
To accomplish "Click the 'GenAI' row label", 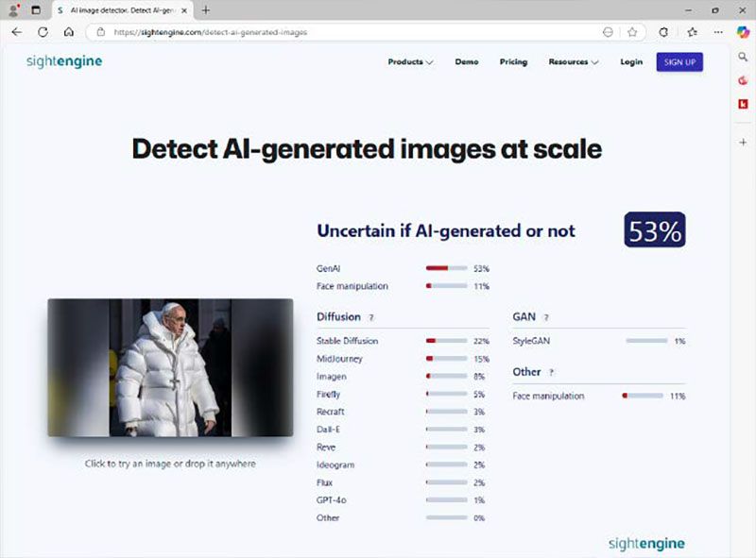I will point(328,268).
